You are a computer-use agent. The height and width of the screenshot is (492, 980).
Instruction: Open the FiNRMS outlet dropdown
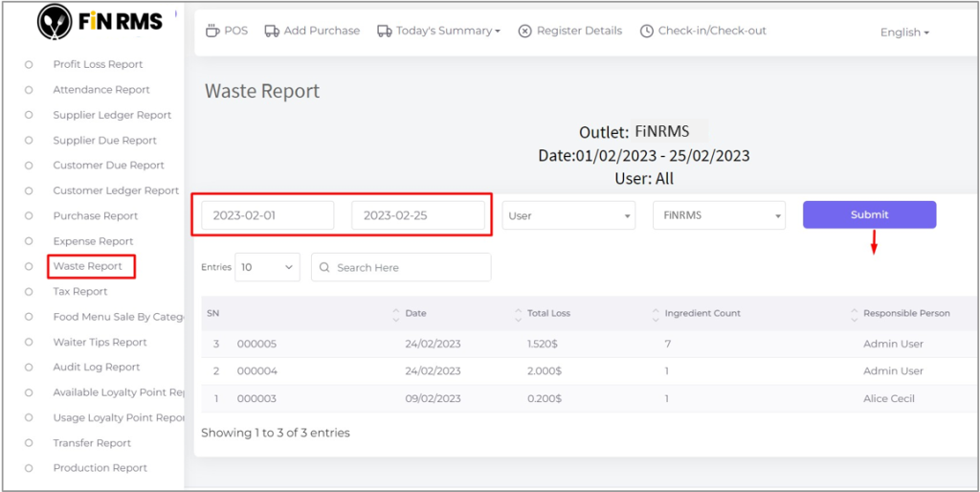[719, 215]
